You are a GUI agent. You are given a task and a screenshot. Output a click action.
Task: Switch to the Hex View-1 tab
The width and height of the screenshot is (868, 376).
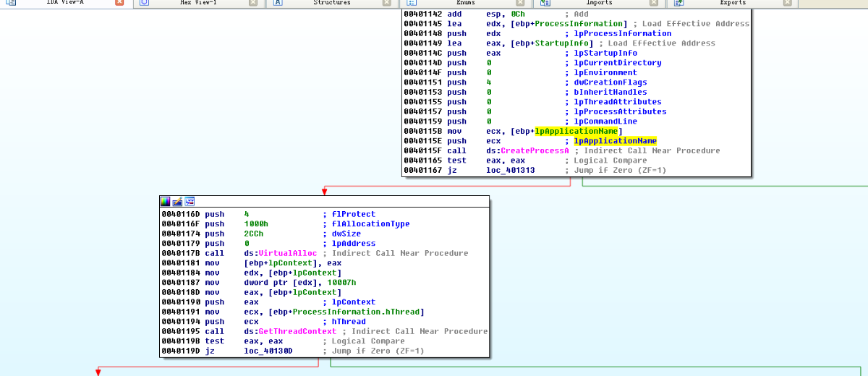[x=197, y=3]
